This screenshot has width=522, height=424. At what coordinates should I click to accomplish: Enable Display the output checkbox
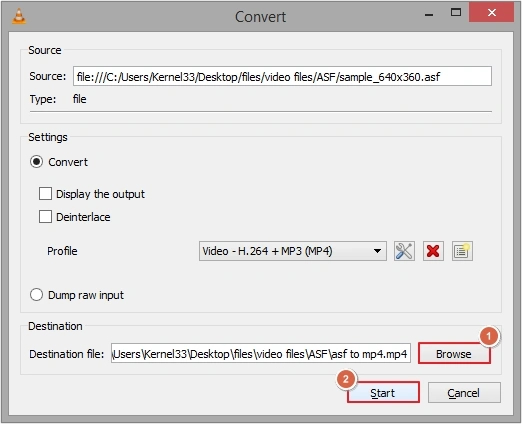point(45,194)
